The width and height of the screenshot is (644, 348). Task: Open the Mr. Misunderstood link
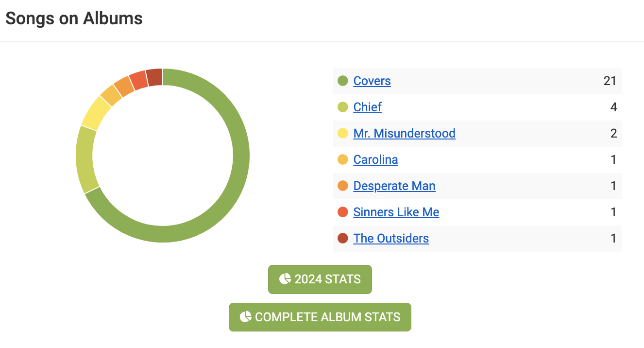(404, 134)
